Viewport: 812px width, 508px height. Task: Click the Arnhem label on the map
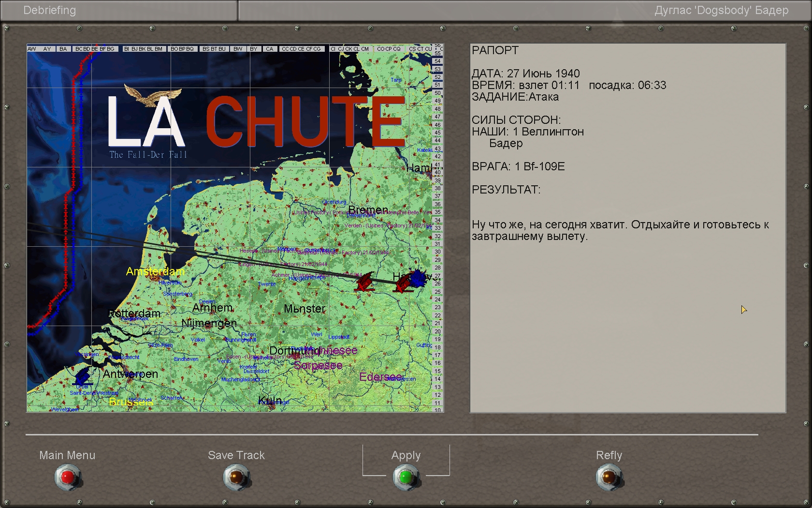213,308
